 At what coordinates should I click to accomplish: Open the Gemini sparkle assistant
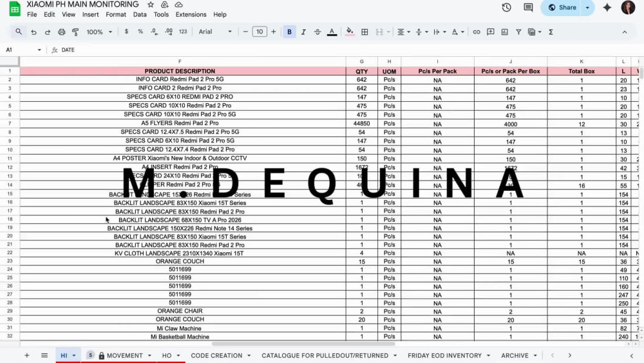(607, 7)
